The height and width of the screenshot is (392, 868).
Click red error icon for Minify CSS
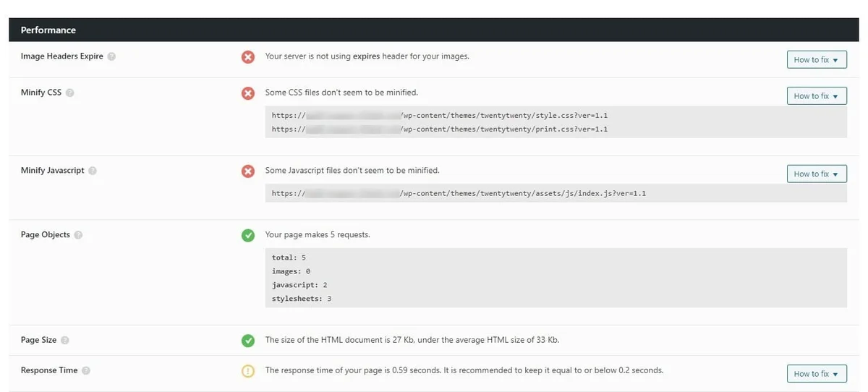point(248,93)
